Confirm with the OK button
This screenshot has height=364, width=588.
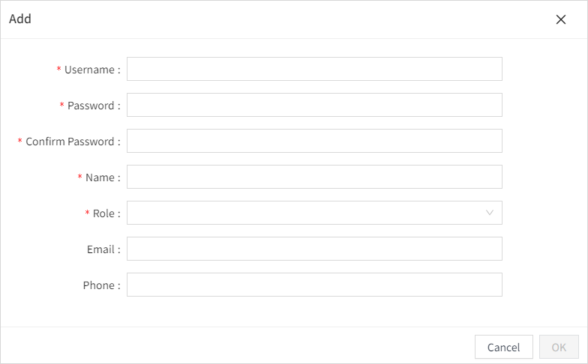click(559, 347)
